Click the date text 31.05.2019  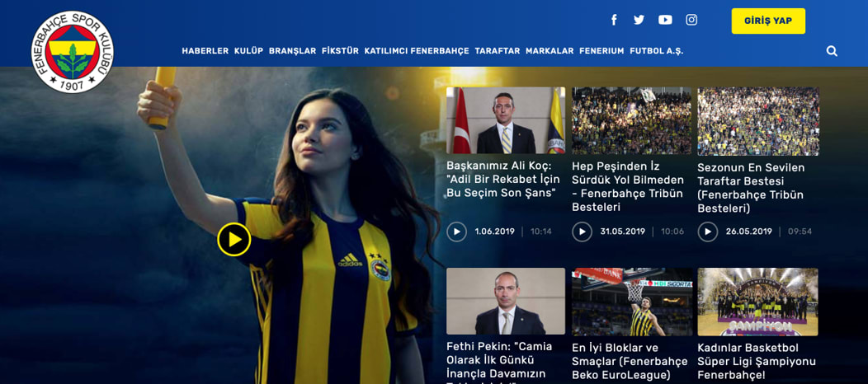(x=622, y=232)
